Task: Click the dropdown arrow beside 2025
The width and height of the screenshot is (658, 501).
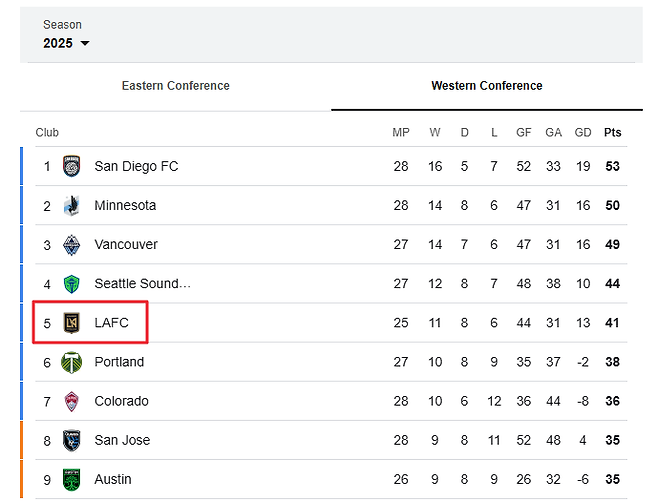Action: point(85,44)
